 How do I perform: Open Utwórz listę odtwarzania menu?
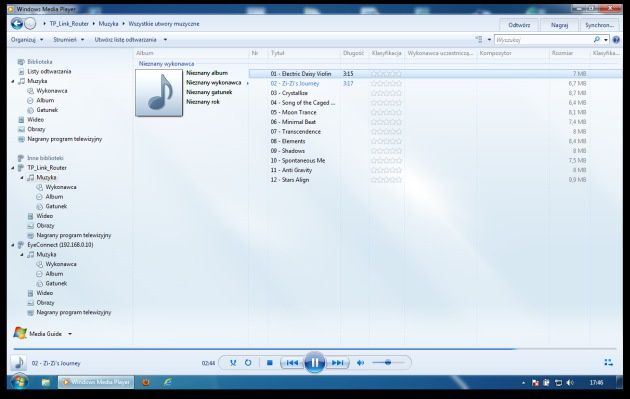131,40
